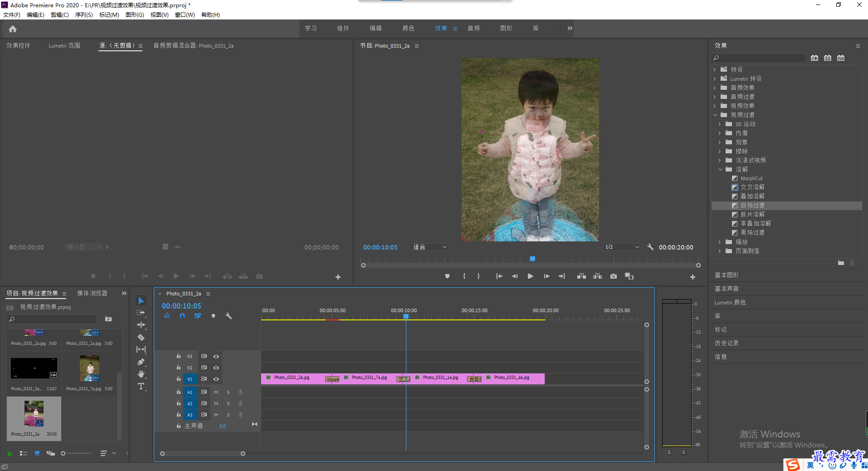Viewport: 868px width, 471px height.
Task: Open timeline display settings wrench
Action: (229, 316)
